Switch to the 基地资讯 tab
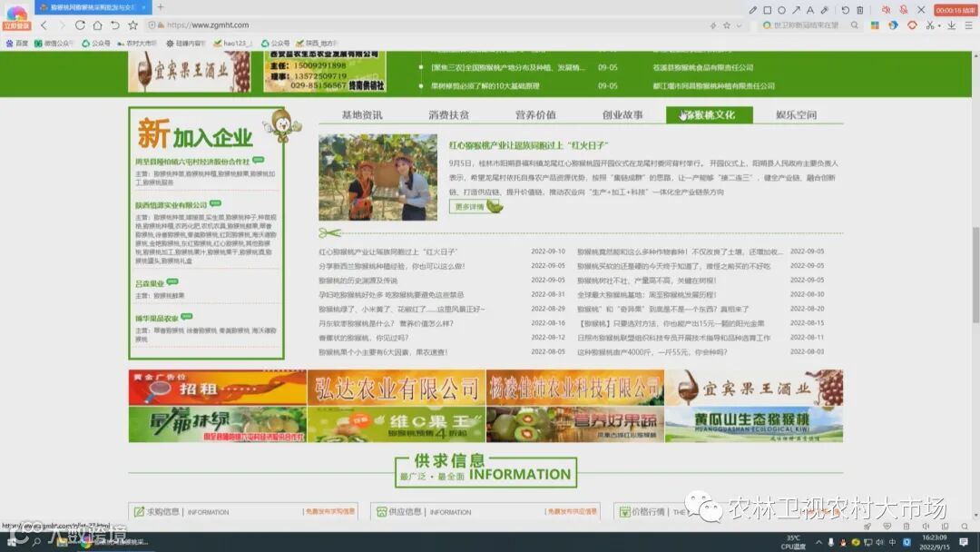 click(x=362, y=115)
